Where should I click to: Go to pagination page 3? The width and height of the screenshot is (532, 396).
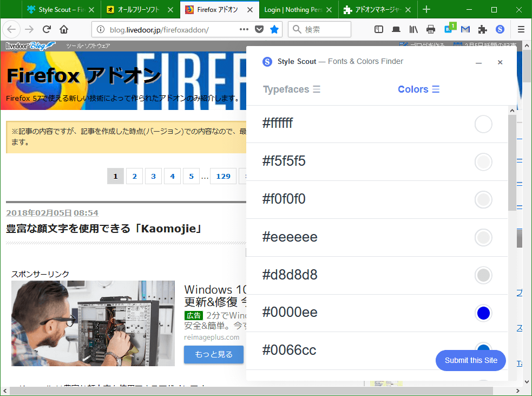153,176
